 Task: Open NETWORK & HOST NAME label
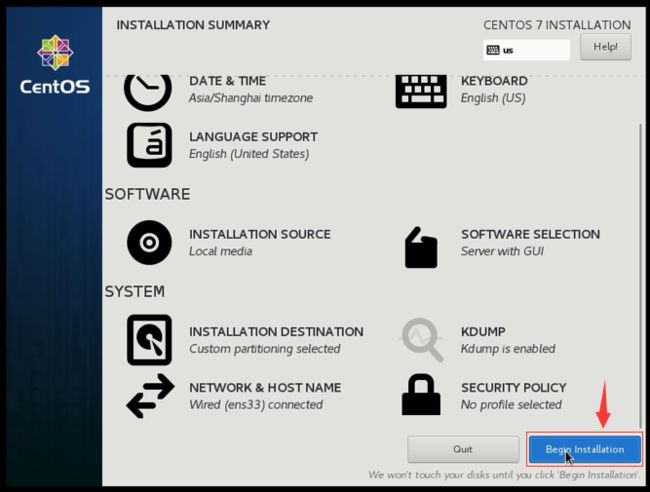click(x=265, y=388)
